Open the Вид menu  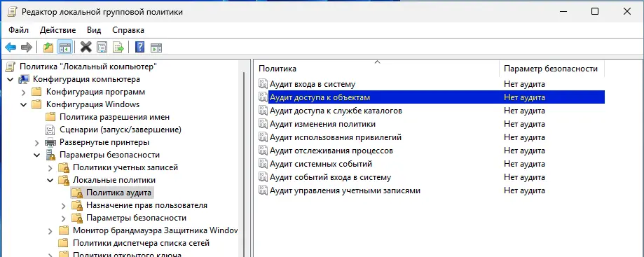point(94,30)
